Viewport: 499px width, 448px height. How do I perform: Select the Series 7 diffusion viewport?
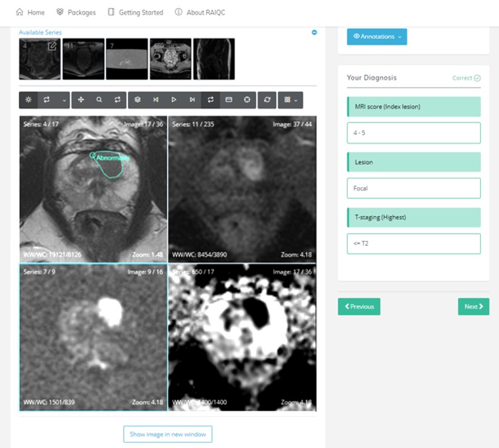click(x=93, y=337)
